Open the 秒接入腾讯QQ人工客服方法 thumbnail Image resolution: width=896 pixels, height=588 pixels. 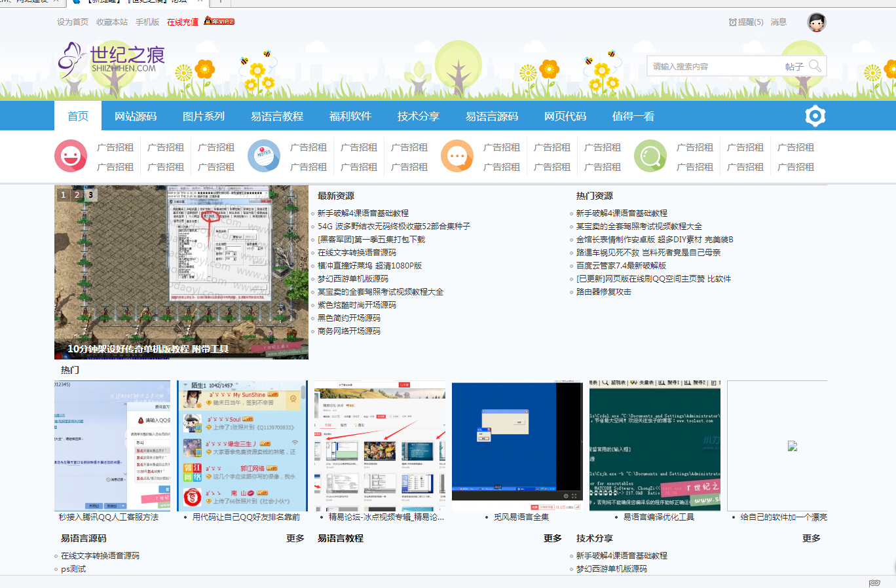[112, 446]
